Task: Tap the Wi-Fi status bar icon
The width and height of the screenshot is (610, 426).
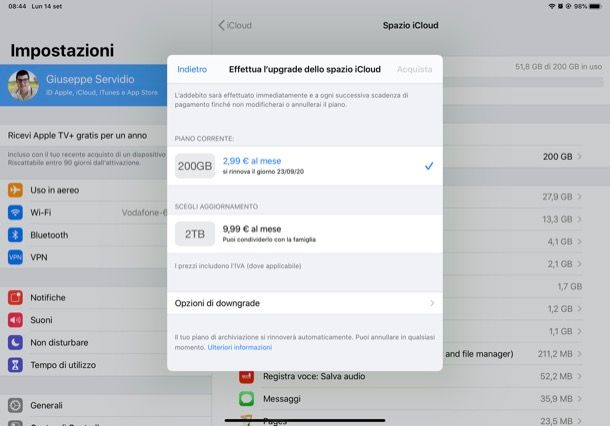Action: (552, 6)
